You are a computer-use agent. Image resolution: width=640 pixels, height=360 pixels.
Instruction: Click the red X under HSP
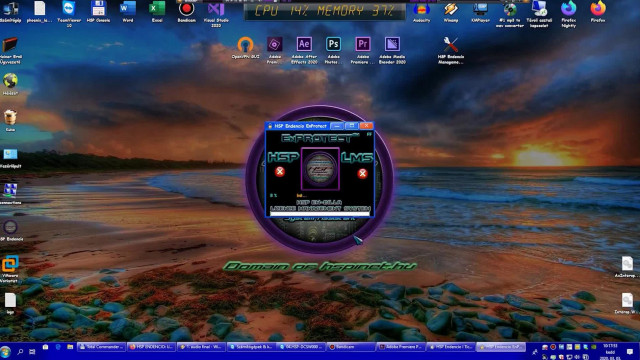tap(280, 171)
